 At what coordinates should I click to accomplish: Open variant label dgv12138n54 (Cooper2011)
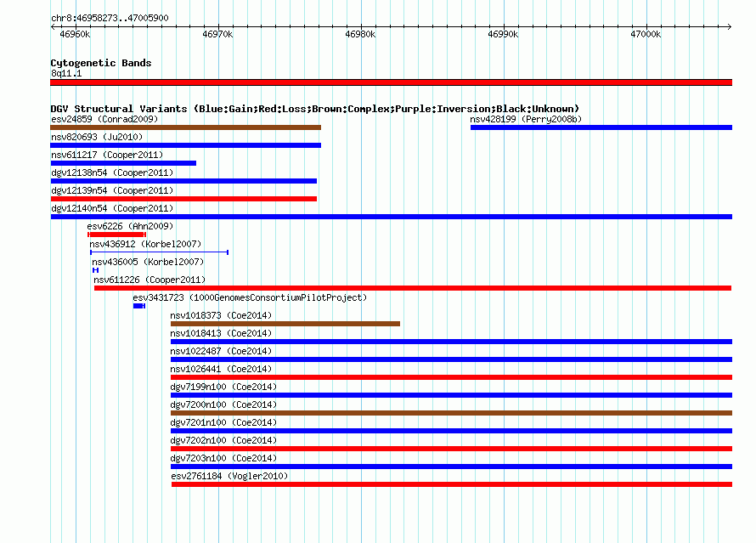coord(112,173)
